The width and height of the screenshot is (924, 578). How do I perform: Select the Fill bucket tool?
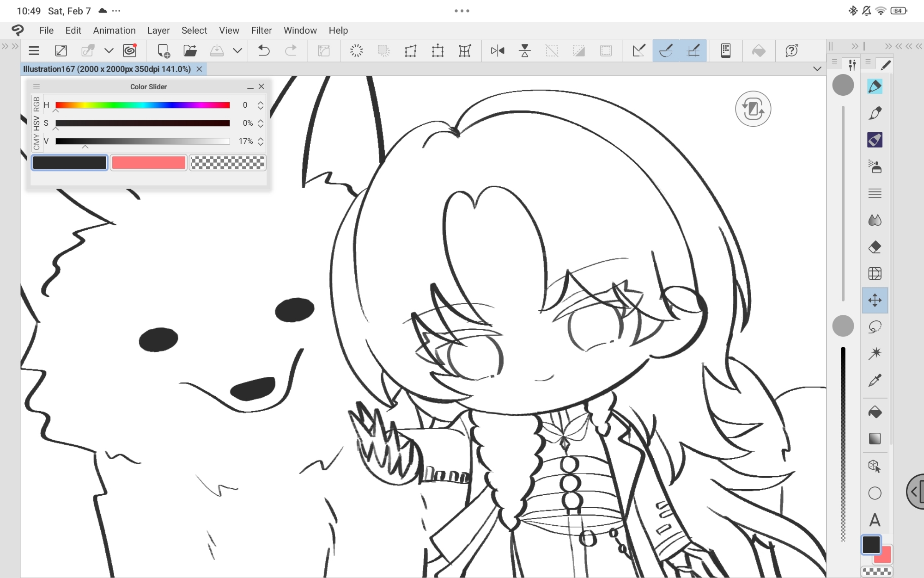click(875, 412)
